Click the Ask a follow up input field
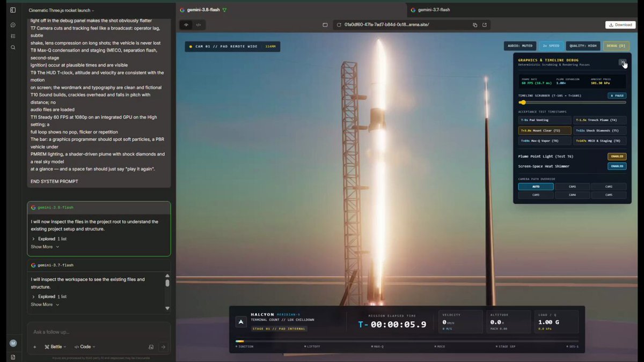Image resolution: width=644 pixels, height=362 pixels. pyautogui.click(x=99, y=332)
